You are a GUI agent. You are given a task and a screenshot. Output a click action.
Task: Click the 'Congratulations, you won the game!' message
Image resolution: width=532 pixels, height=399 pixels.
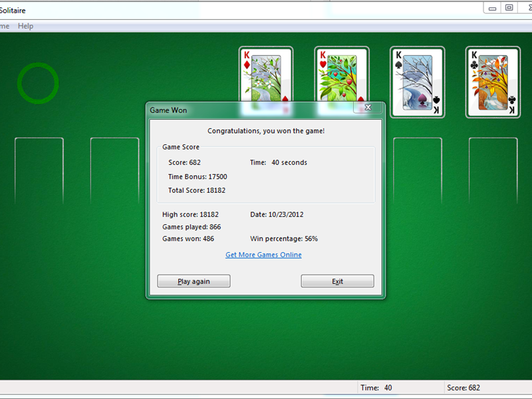click(x=266, y=131)
